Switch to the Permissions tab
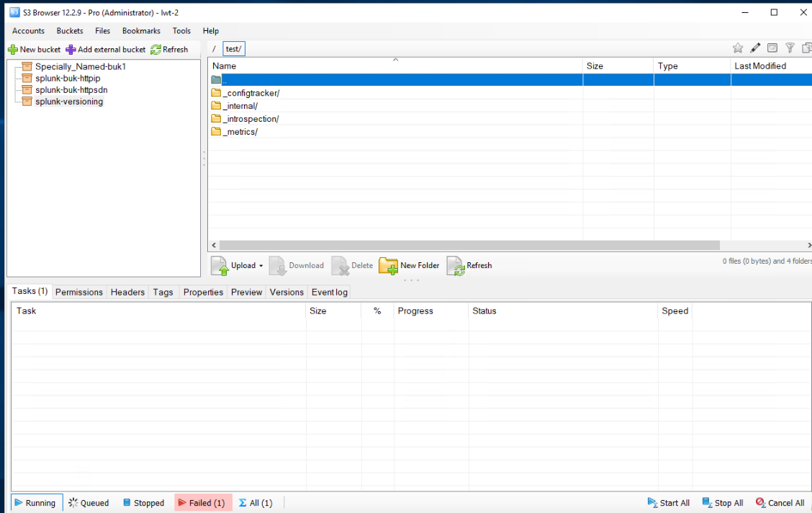Image resolution: width=812 pixels, height=513 pixels. pyautogui.click(x=78, y=292)
